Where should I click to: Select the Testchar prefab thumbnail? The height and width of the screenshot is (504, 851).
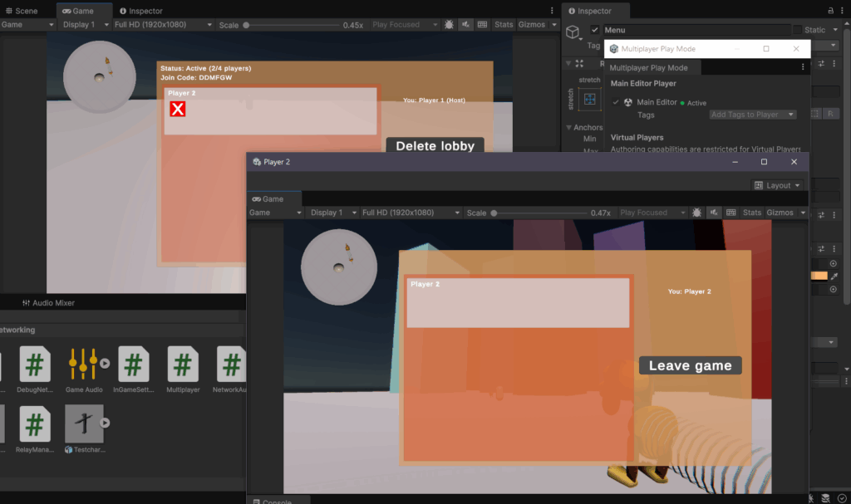84,423
